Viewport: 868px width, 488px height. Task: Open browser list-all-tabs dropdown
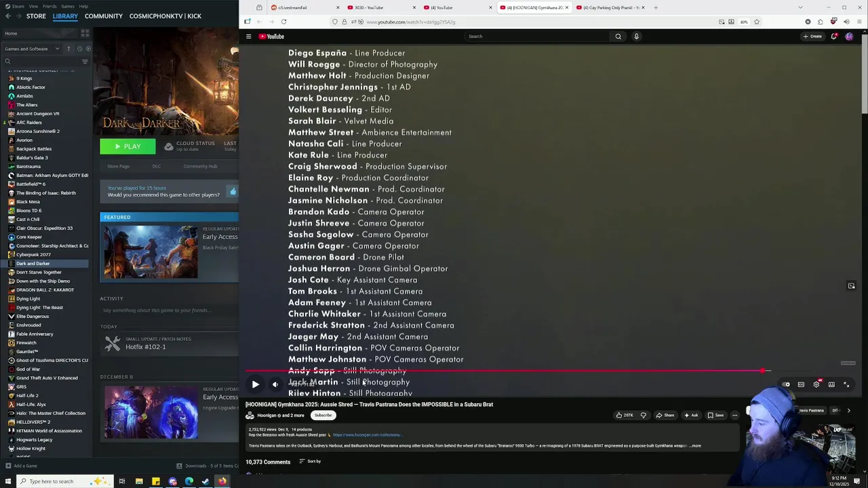point(800,7)
